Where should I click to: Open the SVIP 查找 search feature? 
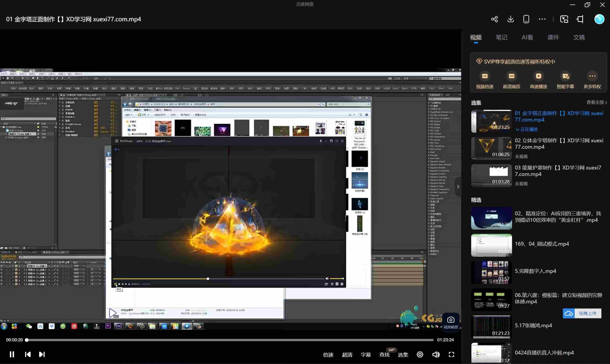[x=384, y=355]
